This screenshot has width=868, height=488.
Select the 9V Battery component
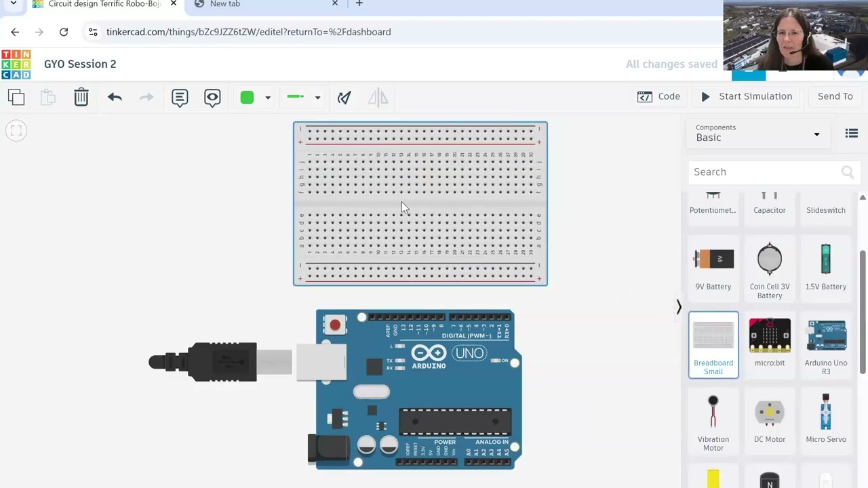coord(713,268)
